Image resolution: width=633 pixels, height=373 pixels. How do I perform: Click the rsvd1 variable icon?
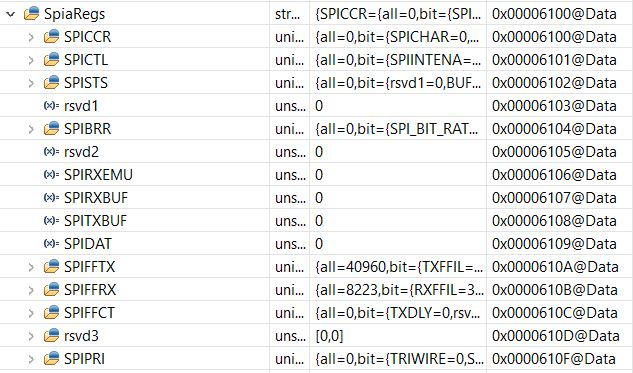click(x=51, y=106)
